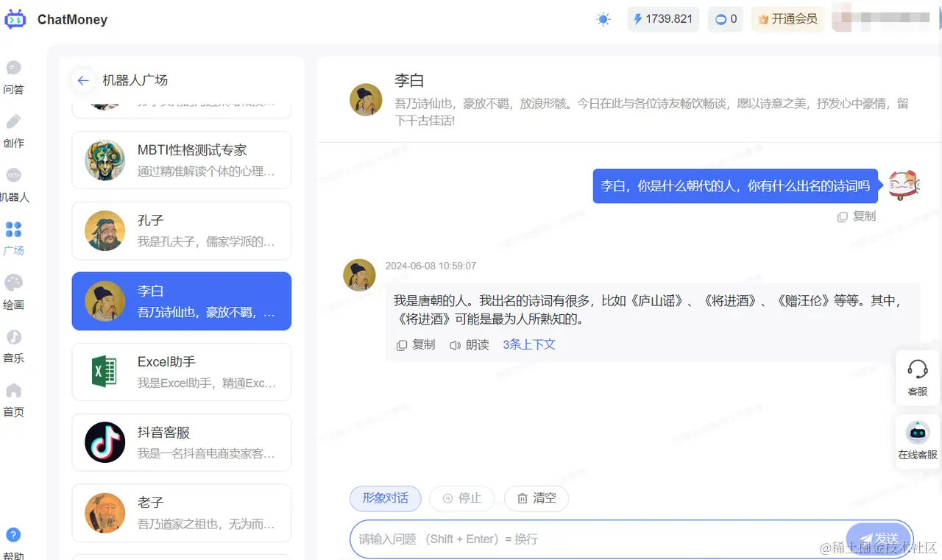This screenshot has height=560, width=942.
Task: Clear the conversation with 清空
Action: pyautogui.click(x=536, y=498)
